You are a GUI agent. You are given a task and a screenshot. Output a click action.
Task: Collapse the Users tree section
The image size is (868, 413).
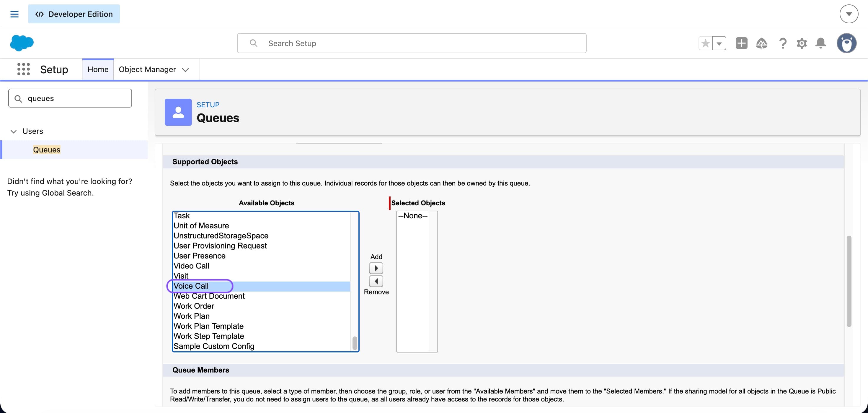coord(14,131)
